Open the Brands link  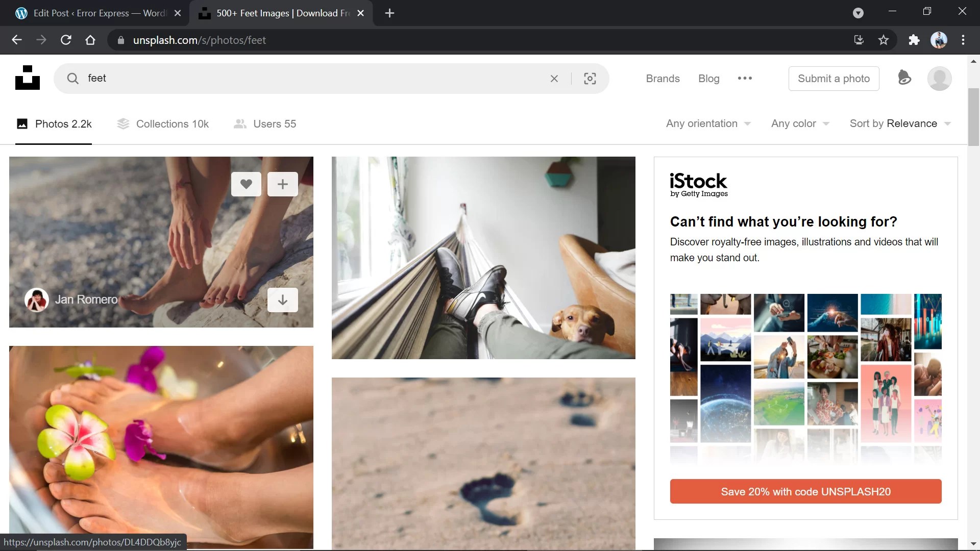[662, 79]
